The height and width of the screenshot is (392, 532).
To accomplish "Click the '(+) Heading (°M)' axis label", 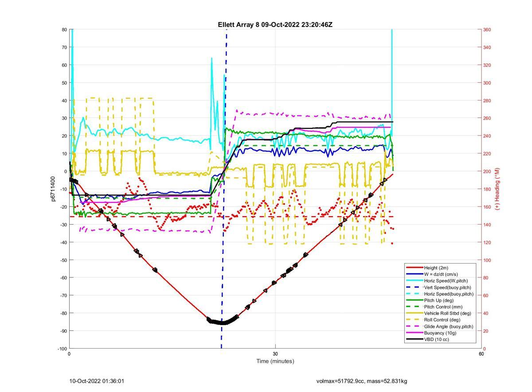I will point(497,189).
